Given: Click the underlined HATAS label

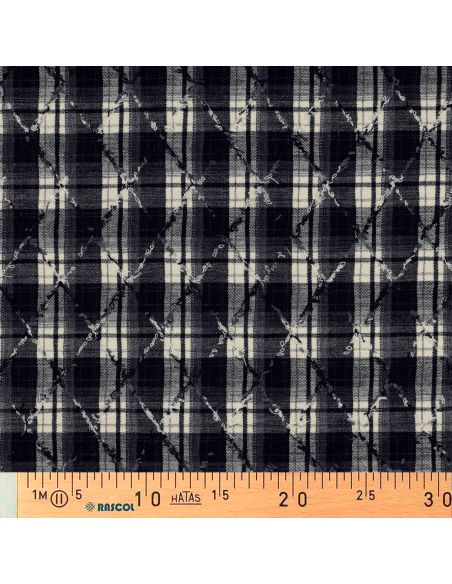Looking at the screenshot, I should 186,498.
